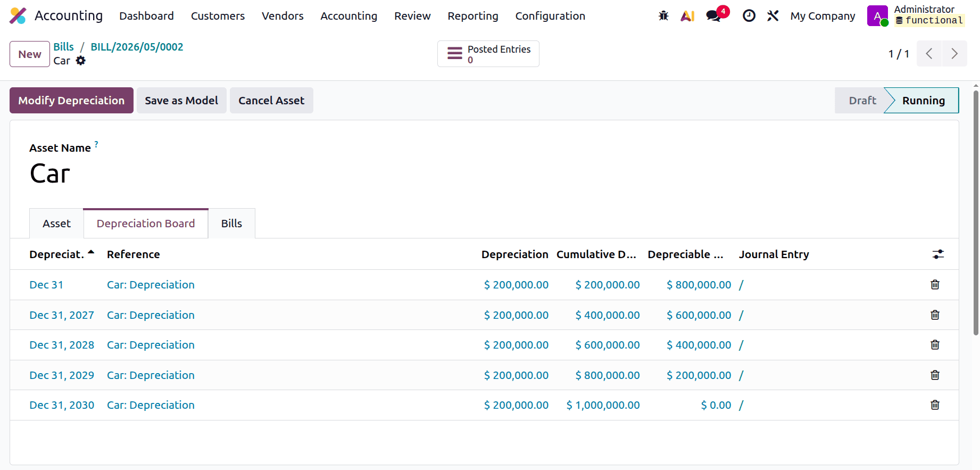
Task: Open the Vendors menu
Action: [283, 16]
